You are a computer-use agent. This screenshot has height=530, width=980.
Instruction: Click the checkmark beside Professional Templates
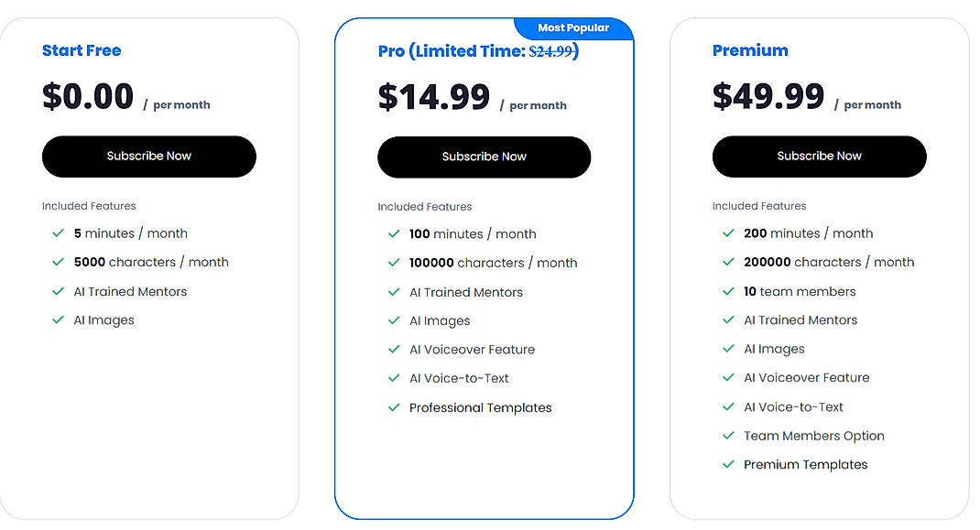coord(393,407)
